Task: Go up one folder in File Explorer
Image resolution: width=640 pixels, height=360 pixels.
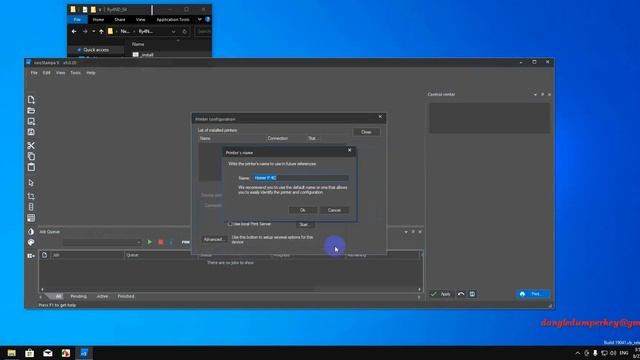Action: pos(101,31)
